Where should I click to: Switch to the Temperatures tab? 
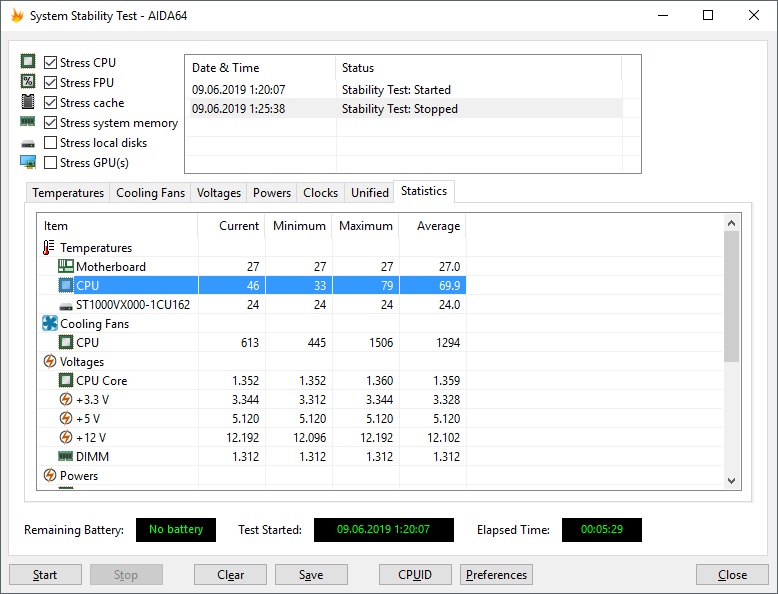(x=68, y=193)
